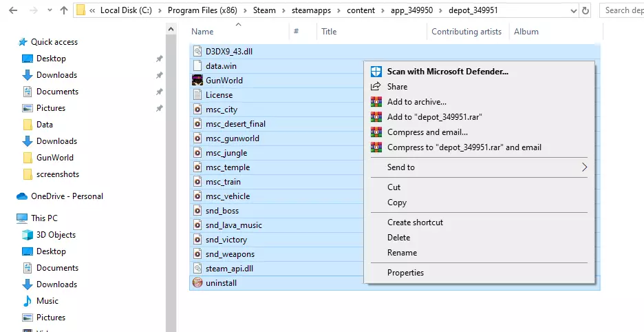Click Program Files (x86) in address bar
Screen dimensions: 644x332
pyautogui.click(x=202, y=11)
